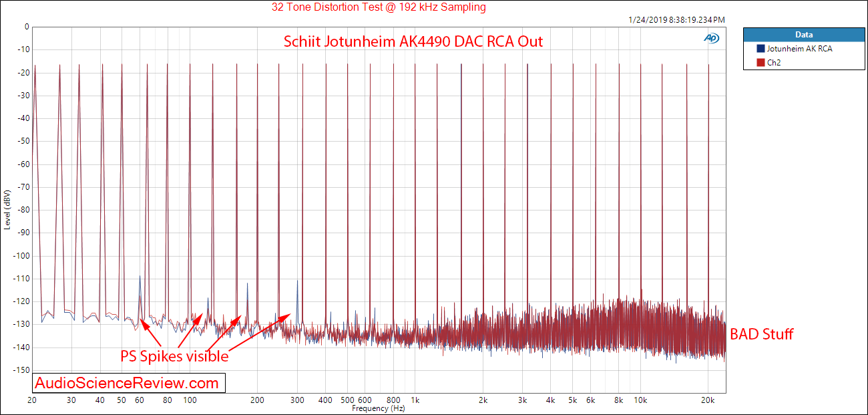This screenshot has width=868, height=415.
Task: Click the -120 level tick label
Action: [21, 301]
